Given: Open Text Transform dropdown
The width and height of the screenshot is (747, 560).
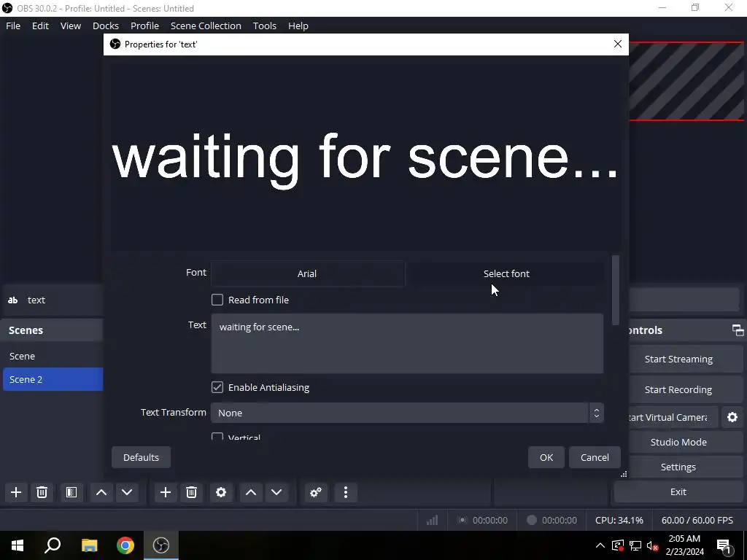Looking at the screenshot, I should click(x=407, y=413).
